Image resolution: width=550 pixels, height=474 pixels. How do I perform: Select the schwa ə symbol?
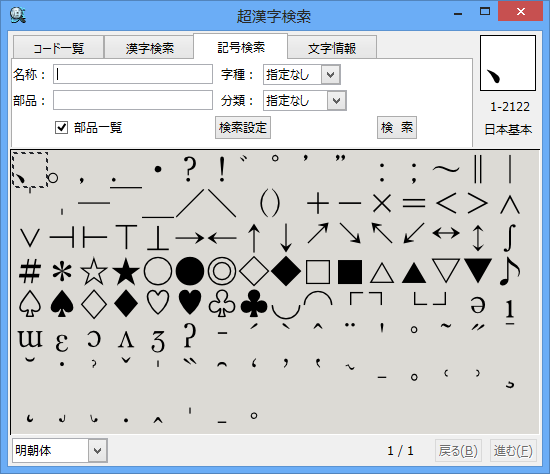(x=478, y=305)
